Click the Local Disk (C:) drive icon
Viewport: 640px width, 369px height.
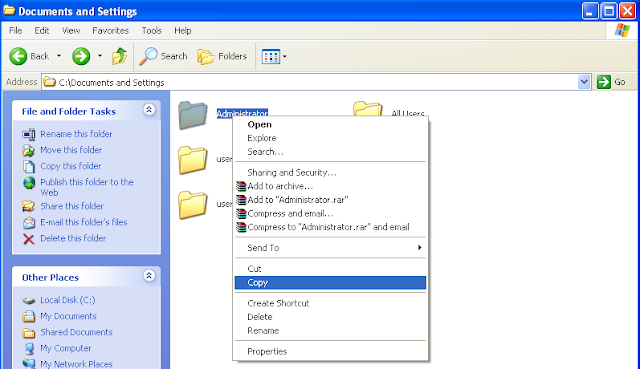pyautogui.click(x=29, y=301)
